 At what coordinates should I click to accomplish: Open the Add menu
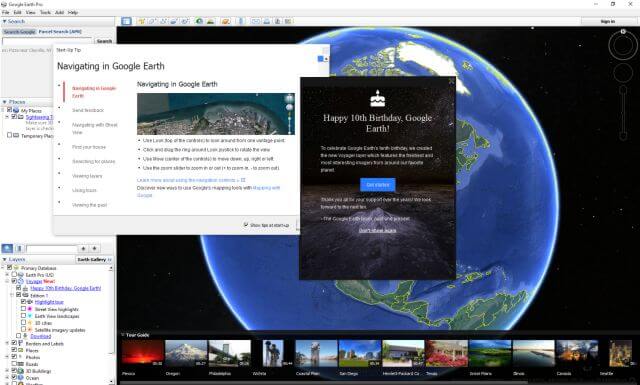pos(60,12)
